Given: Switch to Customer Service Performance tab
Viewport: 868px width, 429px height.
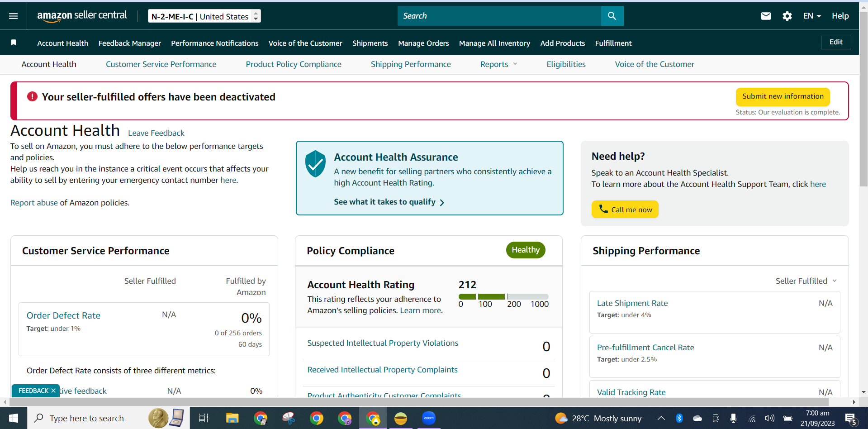Looking at the screenshot, I should coord(161,64).
